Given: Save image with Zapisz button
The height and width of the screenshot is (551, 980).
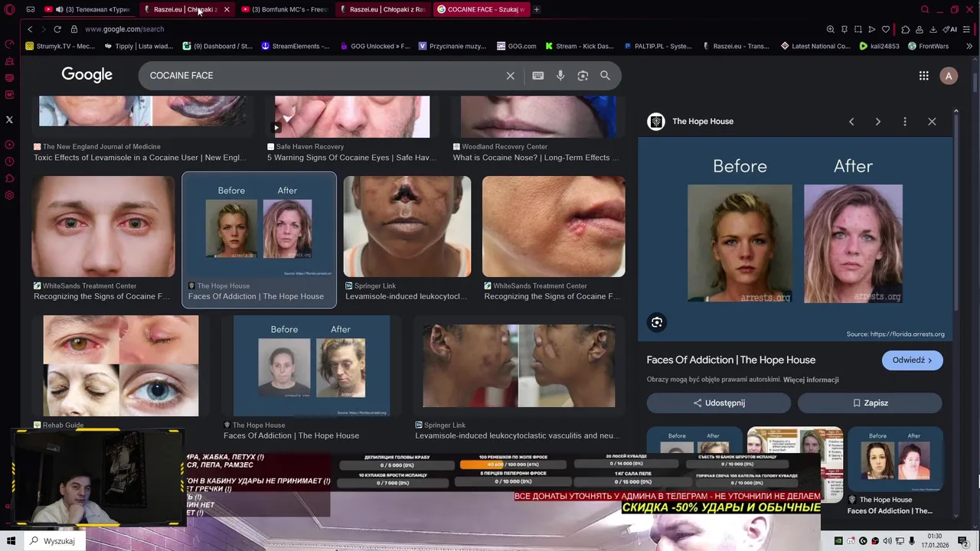Looking at the screenshot, I should (870, 403).
